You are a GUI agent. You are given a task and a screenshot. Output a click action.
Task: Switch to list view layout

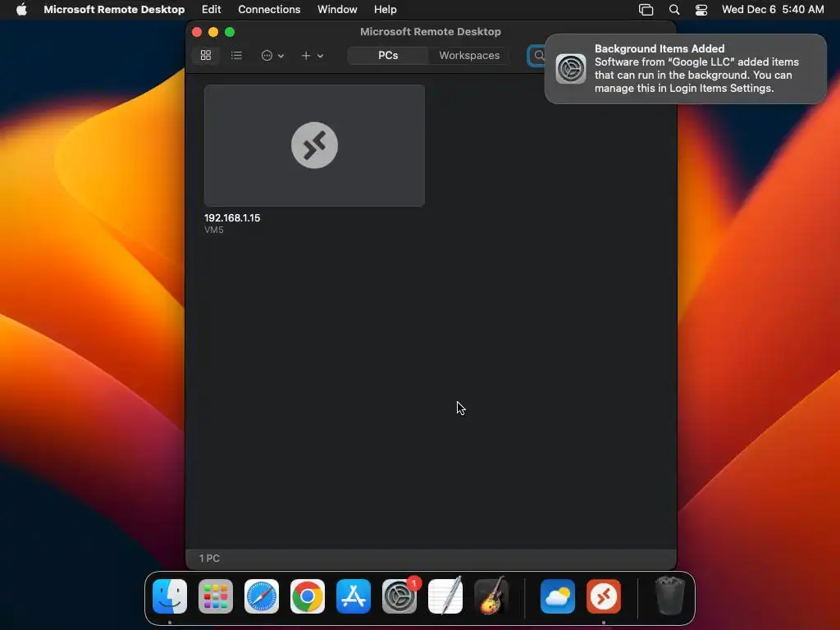pos(236,55)
